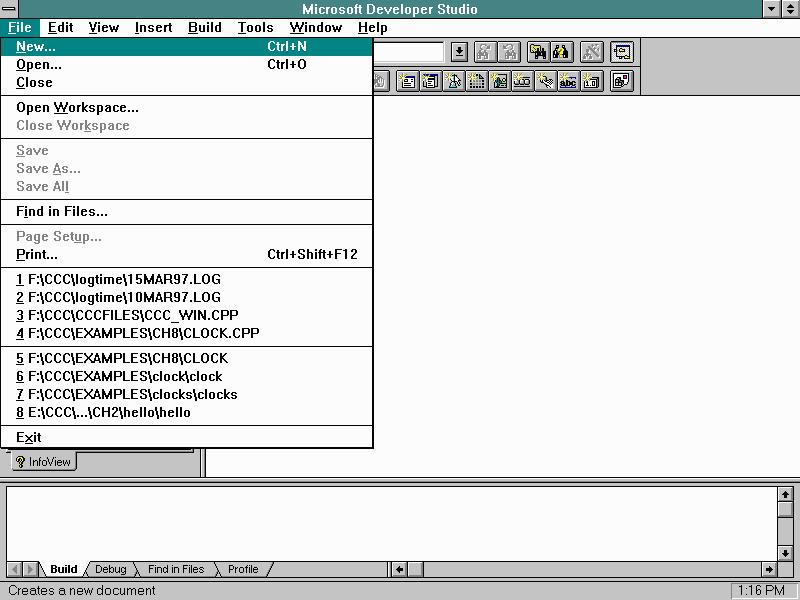Click the UUO-labeled sparkle toolbar icon
Screen dimensions: 800x600
(524, 81)
